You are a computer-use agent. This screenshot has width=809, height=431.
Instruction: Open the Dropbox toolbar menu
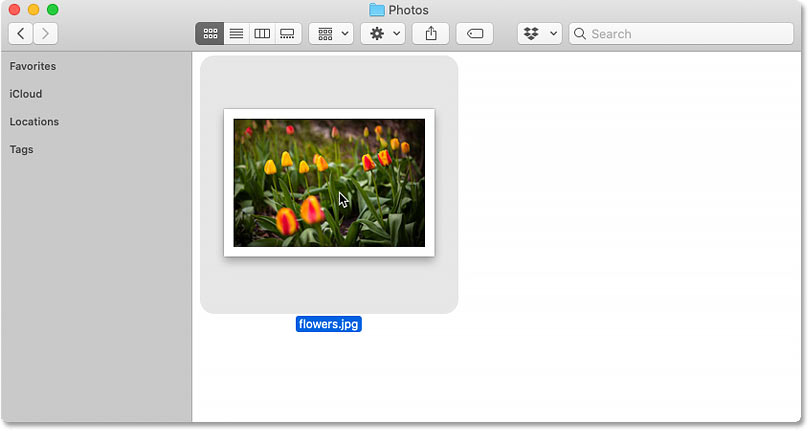pyautogui.click(x=540, y=34)
